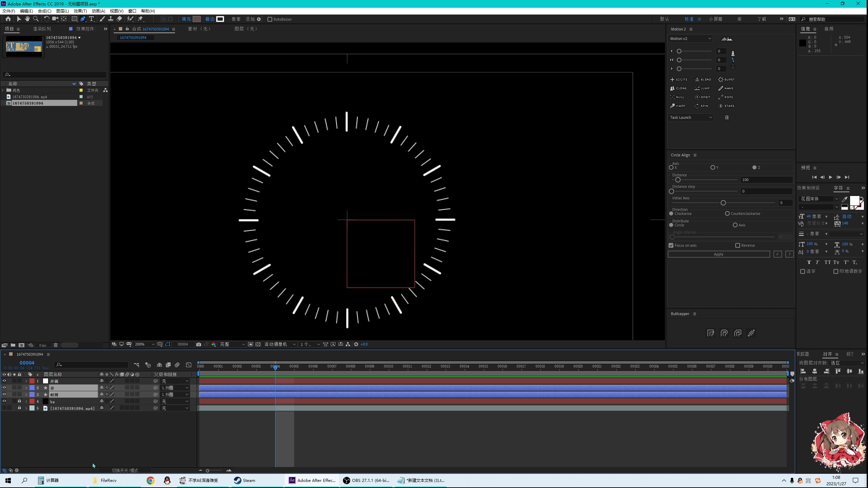Image resolution: width=868 pixels, height=488 pixels.
Task: Switch to the 渲染队列 tab
Action: pos(42,29)
